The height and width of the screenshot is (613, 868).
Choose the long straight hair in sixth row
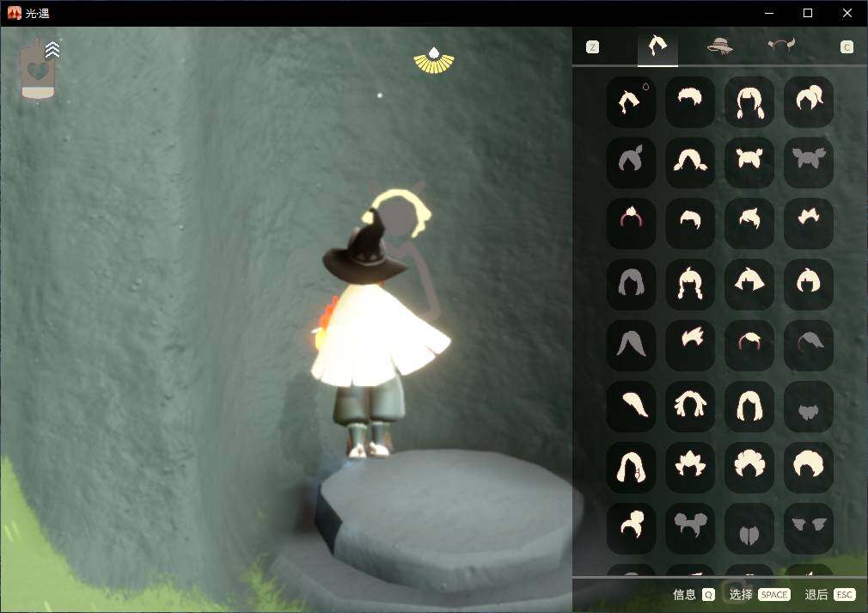[x=749, y=407]
